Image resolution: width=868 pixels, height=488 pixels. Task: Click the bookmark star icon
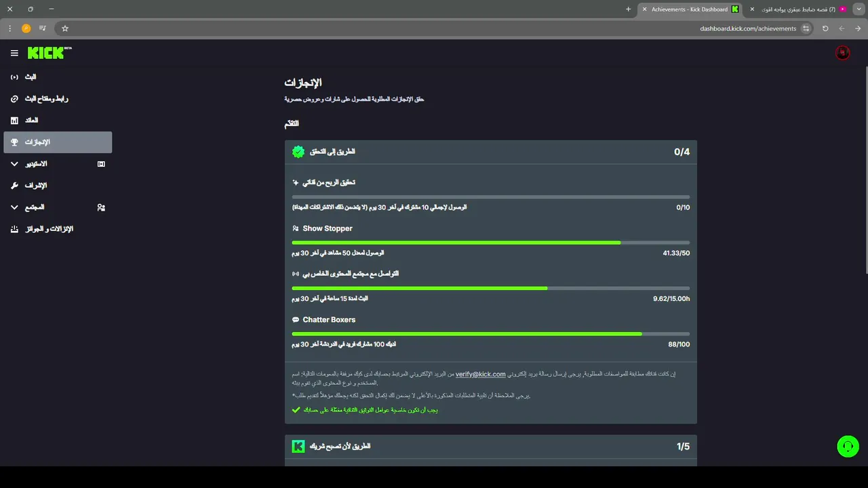[65, 28]
